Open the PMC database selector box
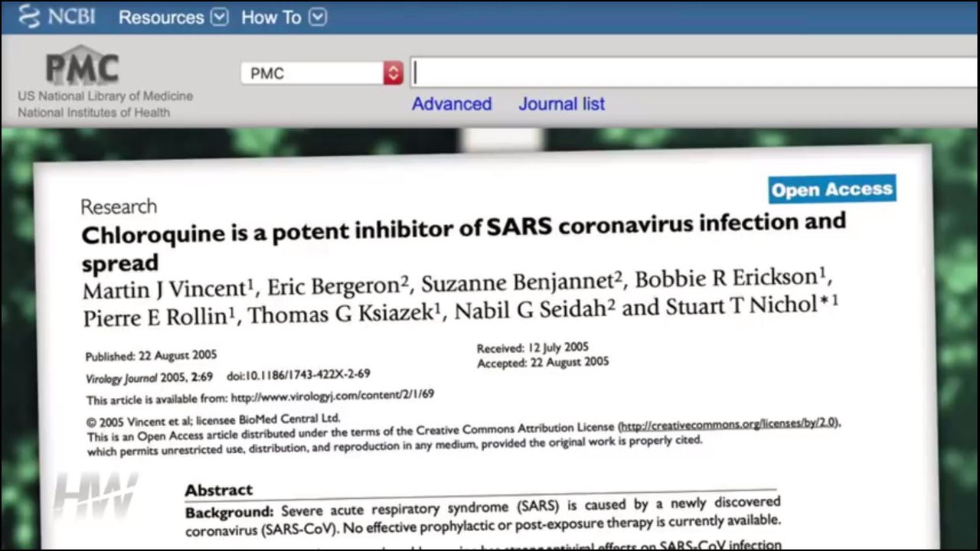 [312, 73]
